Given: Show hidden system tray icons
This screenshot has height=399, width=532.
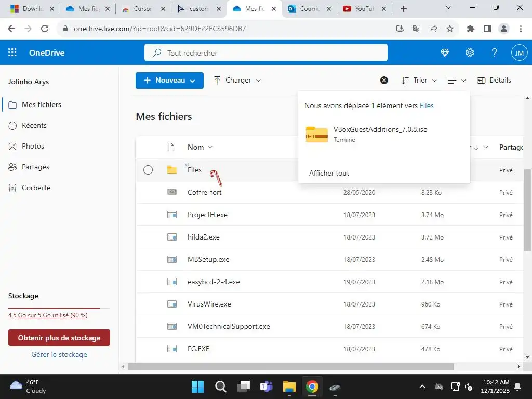Looking at the screenshot, I should point(422,387).
